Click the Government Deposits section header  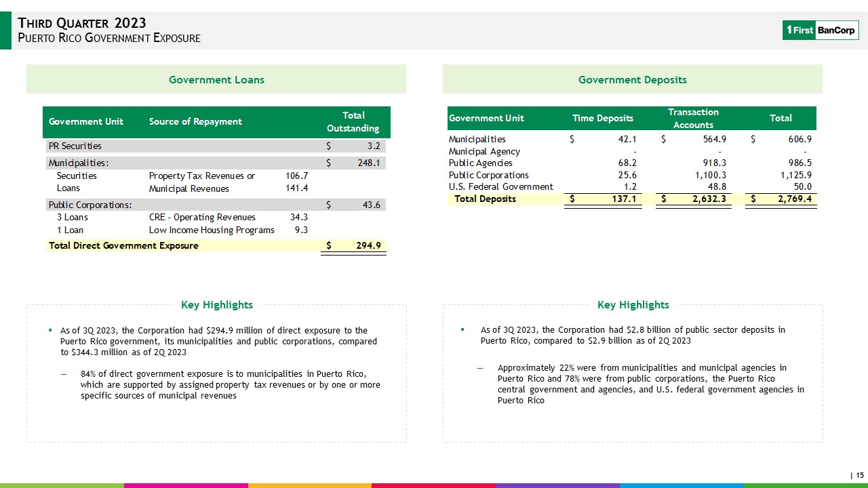click(632, 80)
